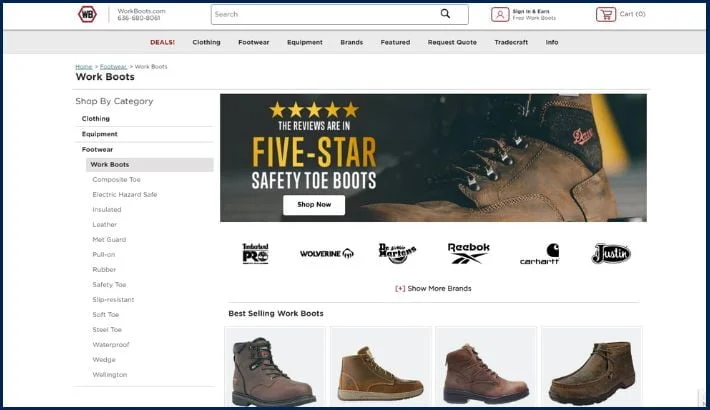Select the Reebok brand logo
Viewport: 710px width, 410px height.
tap(469, 253)
